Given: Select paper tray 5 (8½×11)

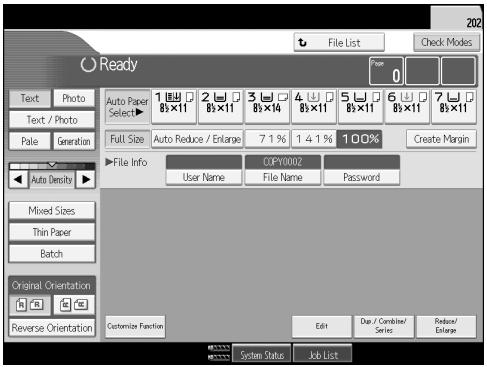Looking at the screenshot, I should coord(360,106).
